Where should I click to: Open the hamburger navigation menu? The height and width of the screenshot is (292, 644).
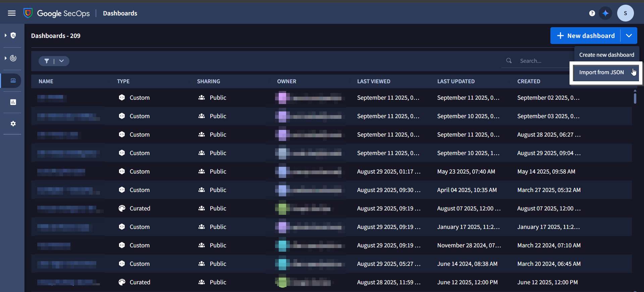point(12,13)
